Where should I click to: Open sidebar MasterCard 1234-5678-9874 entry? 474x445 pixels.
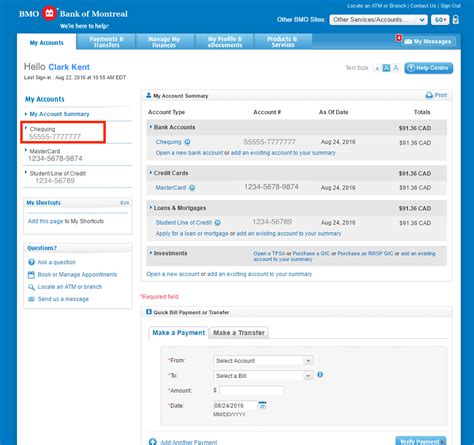tap(55, 155)
